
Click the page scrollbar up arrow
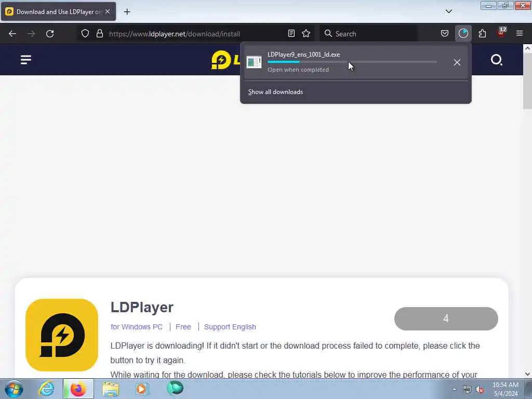click(x=527, y=48)
